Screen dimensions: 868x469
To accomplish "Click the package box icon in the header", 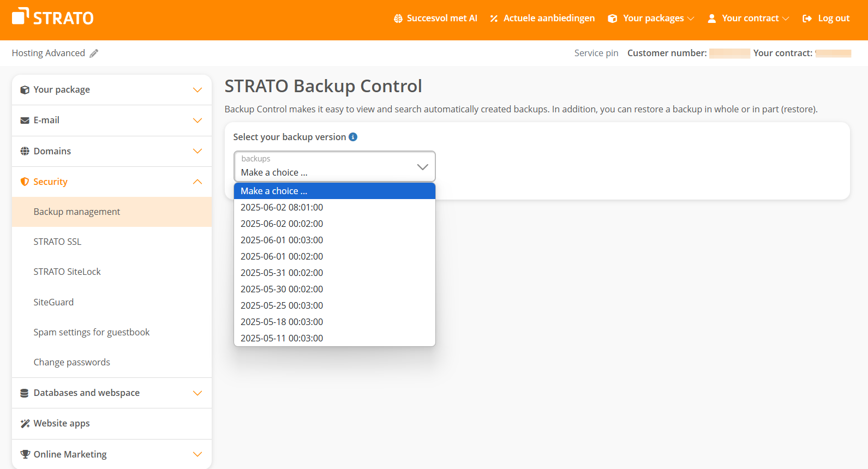I will (x=613, y=19).
